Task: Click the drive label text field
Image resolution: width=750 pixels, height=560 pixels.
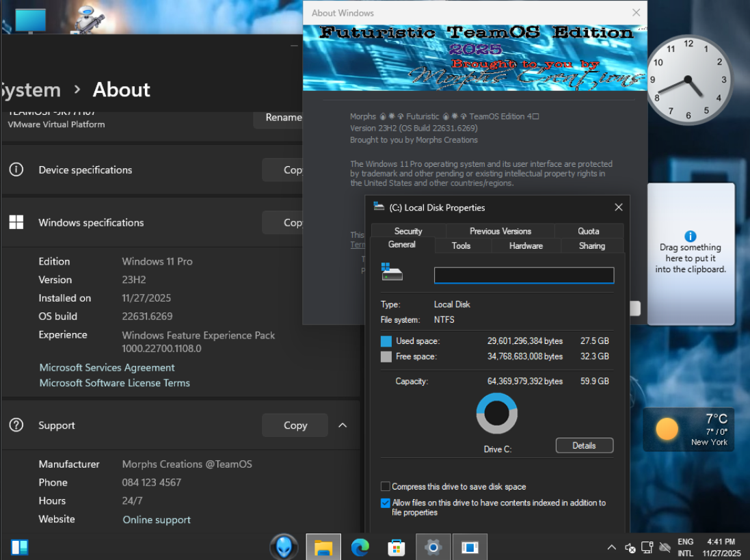Action: (x=524, y=276)
